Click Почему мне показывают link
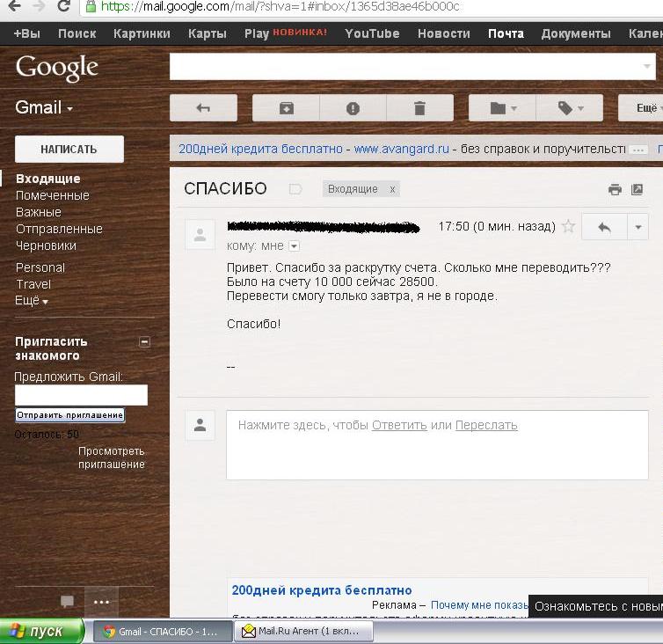Image resolution: width=663 pixels, height=644 pixels. coord(479,605)
